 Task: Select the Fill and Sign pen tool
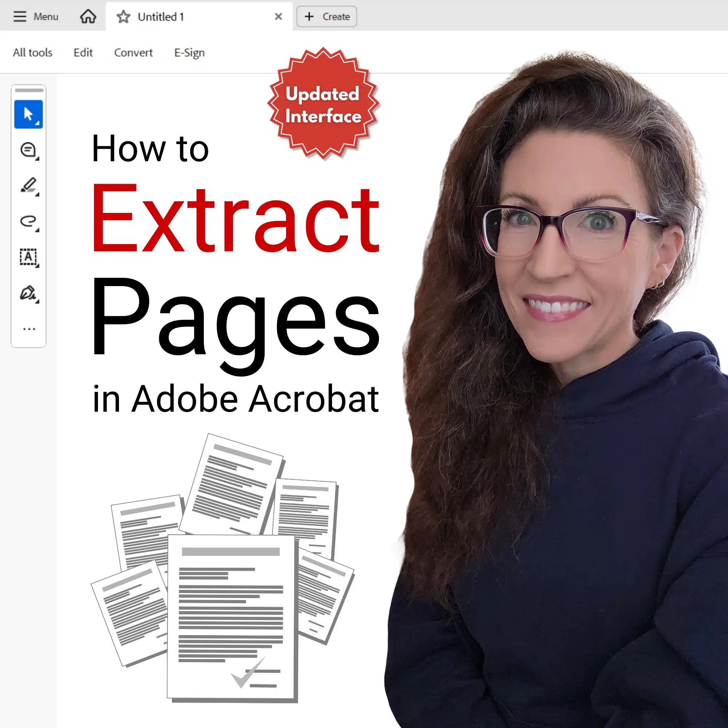point(29,293)
